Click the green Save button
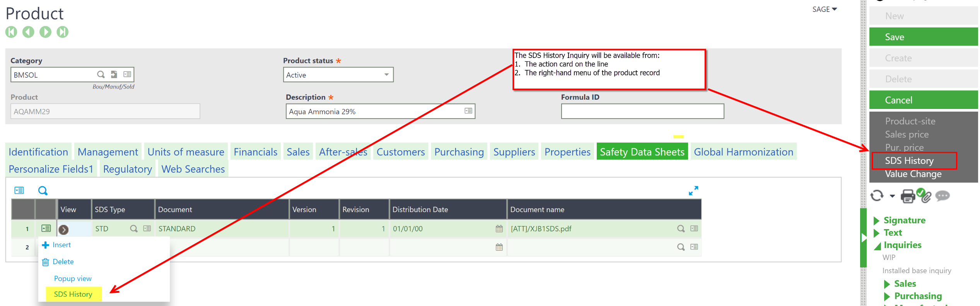This screenshot has height=306, width=980. click(x=923, y=37)
